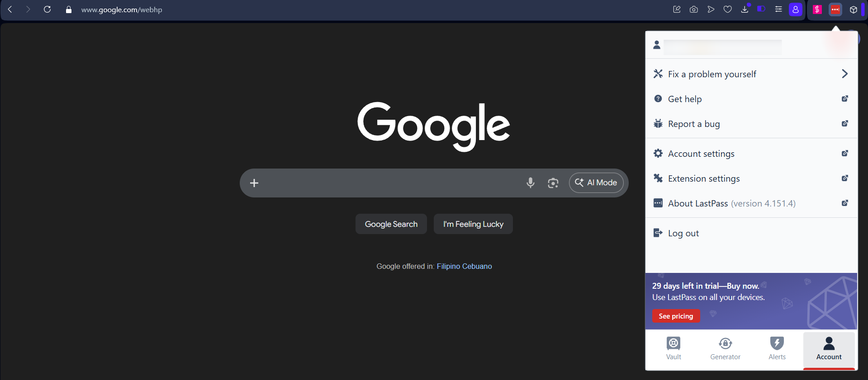Take a snapshot with the camera icon

click(694, 9)
